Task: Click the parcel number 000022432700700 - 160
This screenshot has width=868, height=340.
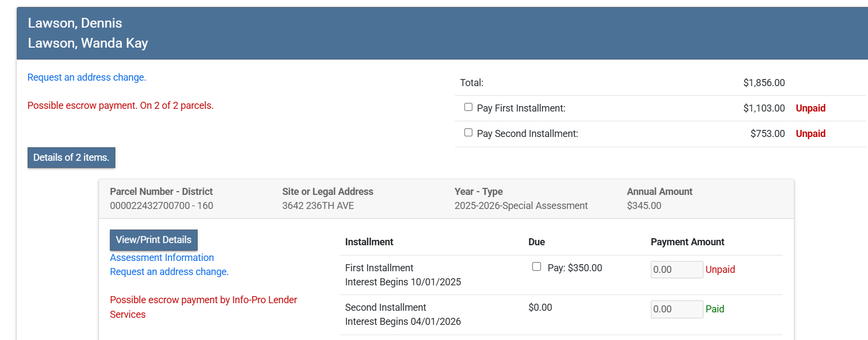Action: point(161,206)
